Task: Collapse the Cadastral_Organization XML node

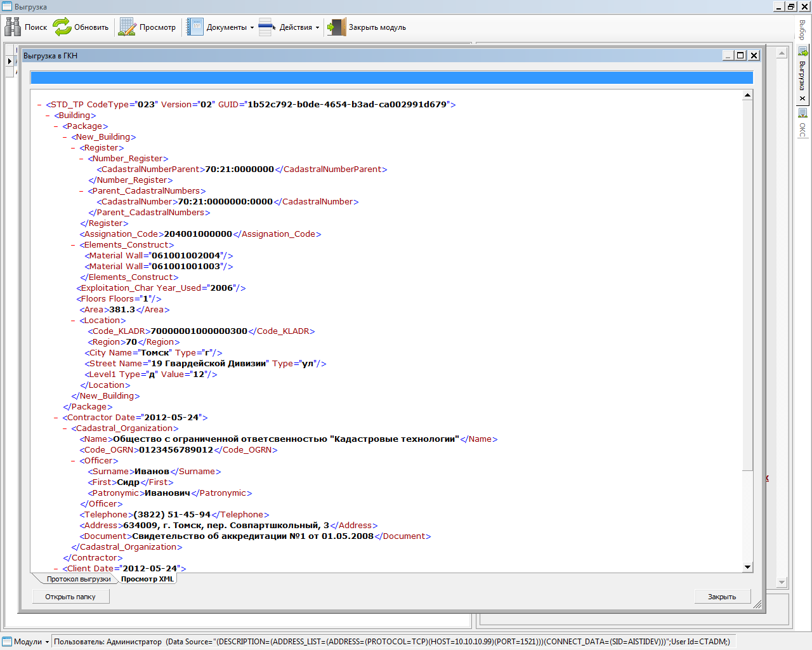Action: (x=65, y=428)
